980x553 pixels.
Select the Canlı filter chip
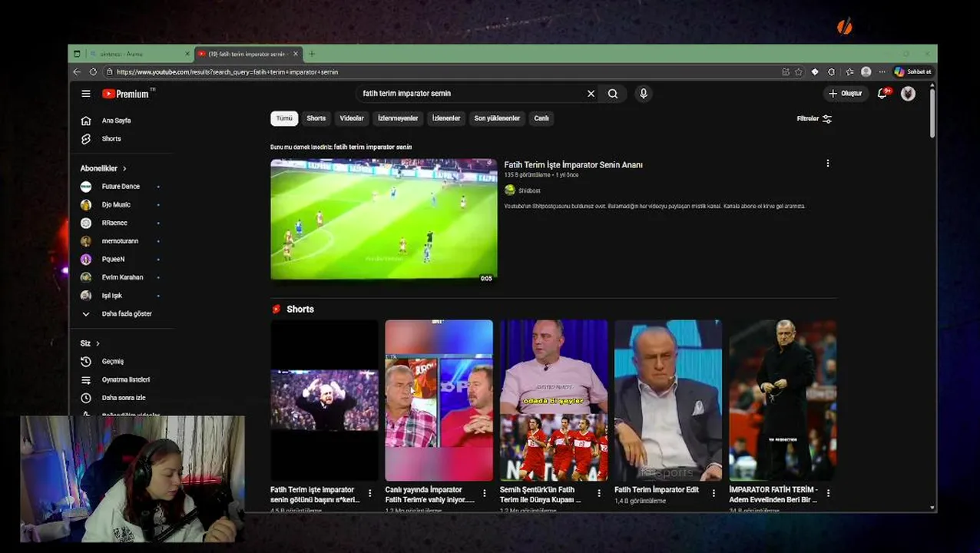(541, 118)
